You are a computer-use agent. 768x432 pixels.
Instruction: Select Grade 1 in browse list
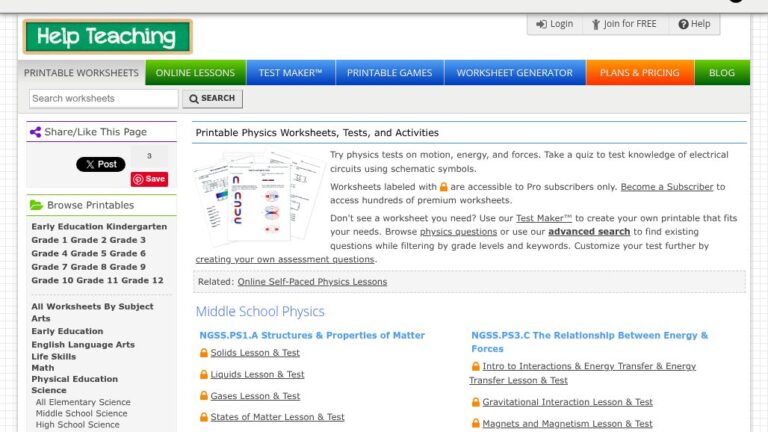coord(50,240)
